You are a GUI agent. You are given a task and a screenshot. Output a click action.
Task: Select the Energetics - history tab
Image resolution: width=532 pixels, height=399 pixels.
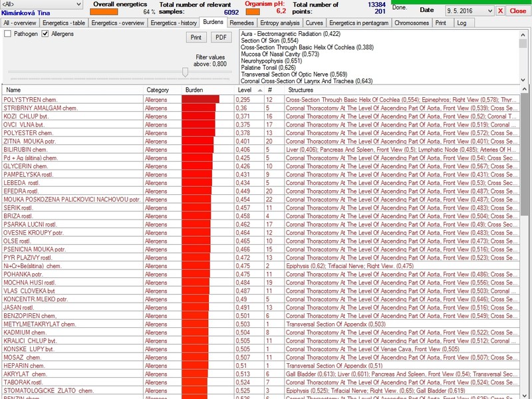pyautogui.click(x=174, y=23)
